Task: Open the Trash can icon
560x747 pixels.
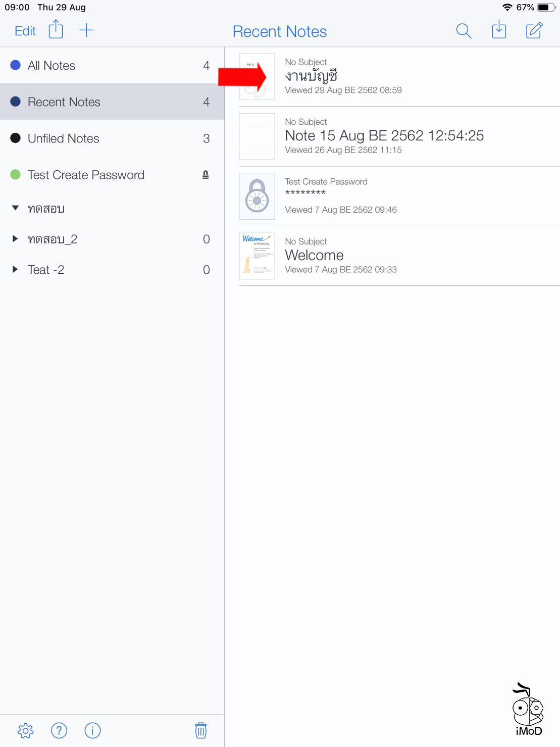Action: (200, 730)
